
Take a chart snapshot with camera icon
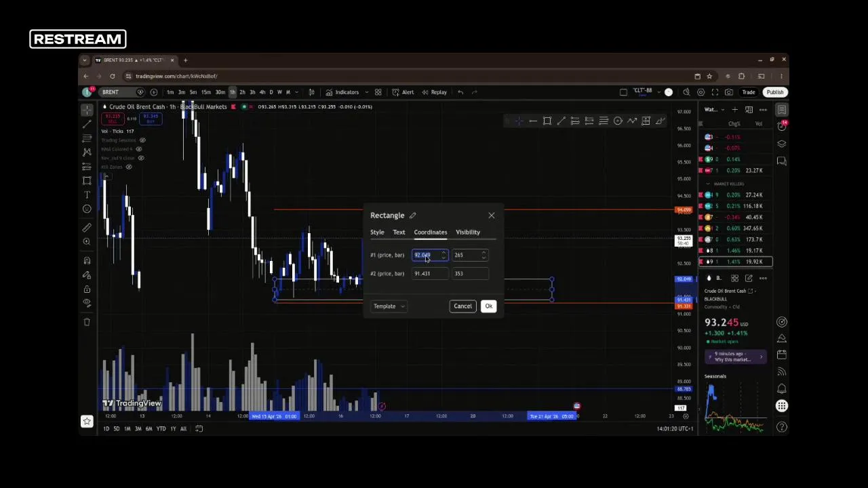729,92
